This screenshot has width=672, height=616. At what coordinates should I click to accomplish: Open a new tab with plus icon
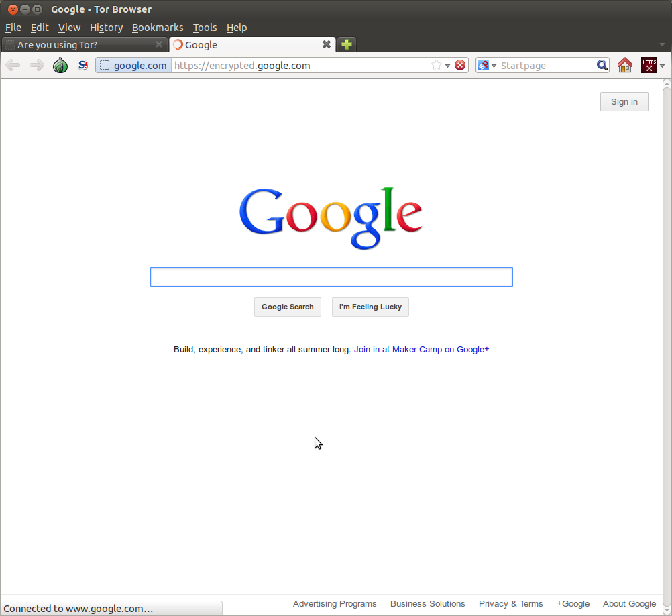pos(347,44)
